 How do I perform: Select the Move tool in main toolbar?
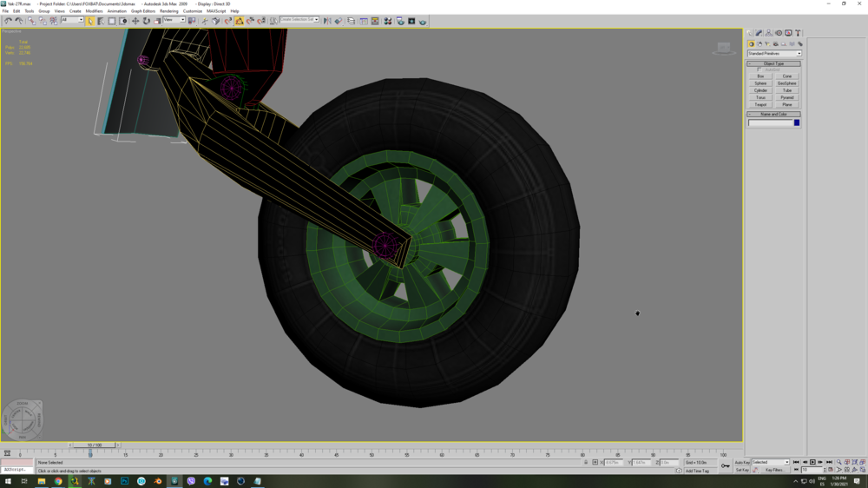click(x=135, y=21)
